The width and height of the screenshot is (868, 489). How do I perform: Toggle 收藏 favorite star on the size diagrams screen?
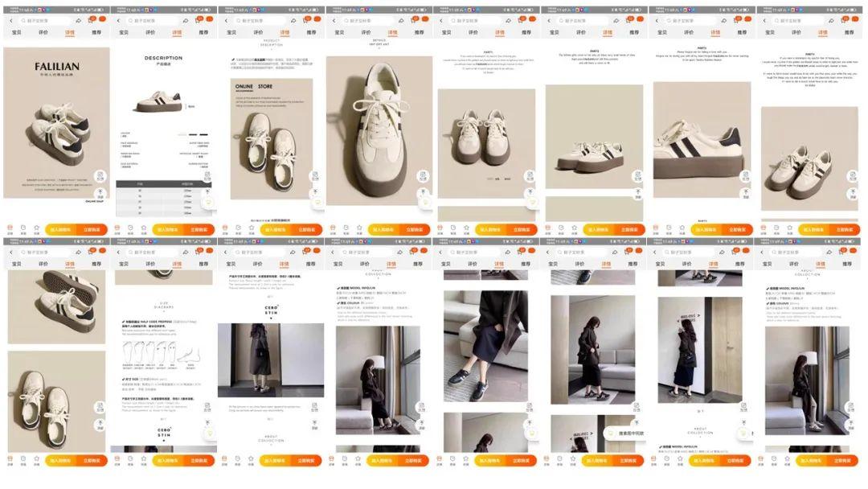tap(144, 461)
